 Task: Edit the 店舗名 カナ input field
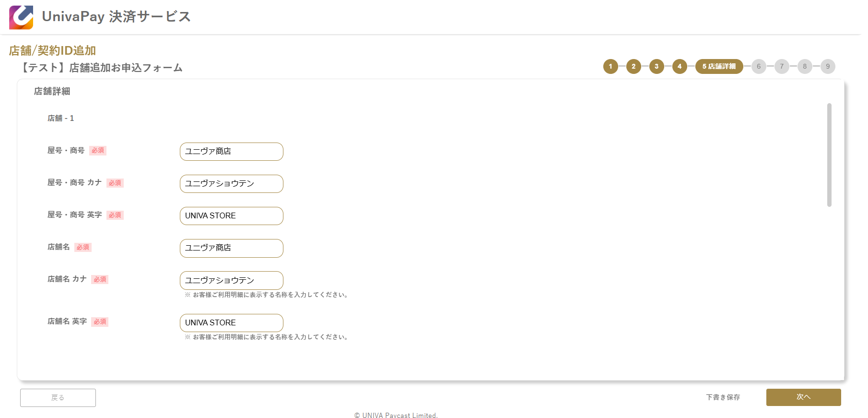tap(232, 280)
